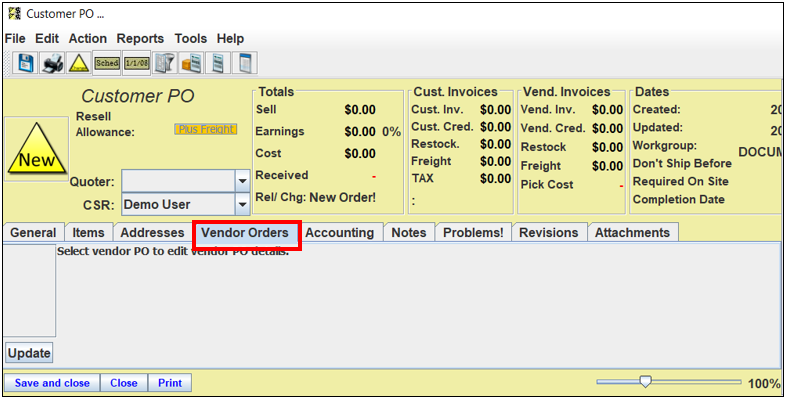Switch to the Accounting tab
Viewport: 787px width, 400px height.
click(340, 233)
